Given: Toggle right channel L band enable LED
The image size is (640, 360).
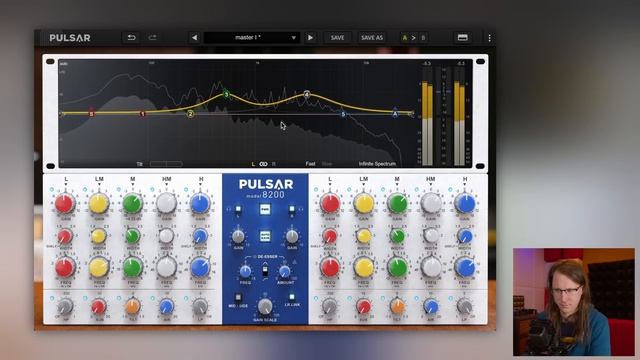Looking at the screenshot, I should point(316,190).
